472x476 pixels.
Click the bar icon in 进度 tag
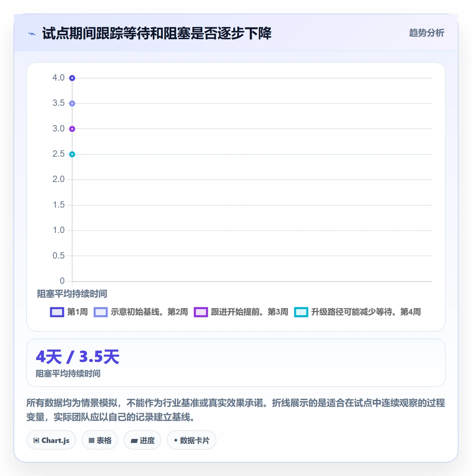click(x=134, y=441)
